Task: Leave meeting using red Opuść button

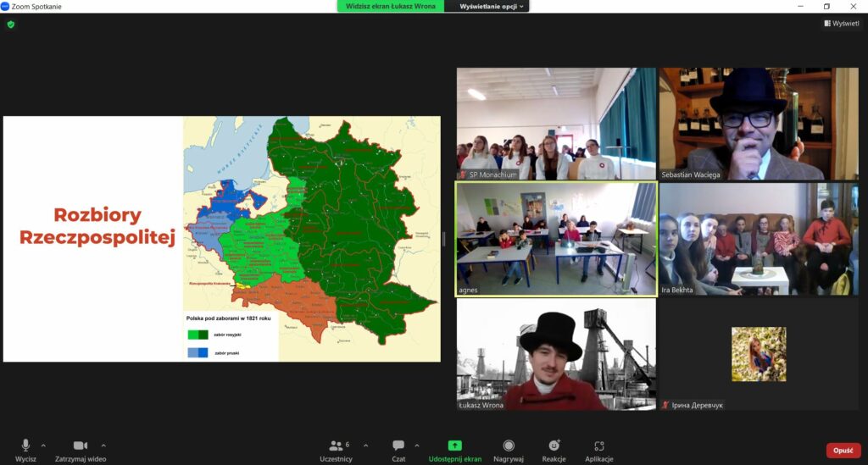Action: click(843, 450)
